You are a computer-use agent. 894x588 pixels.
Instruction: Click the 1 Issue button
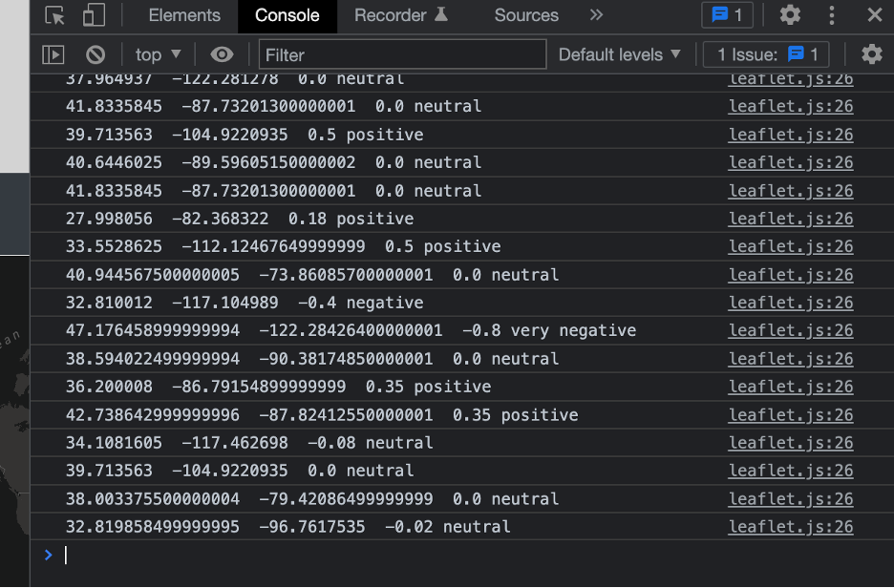[766, 54]
